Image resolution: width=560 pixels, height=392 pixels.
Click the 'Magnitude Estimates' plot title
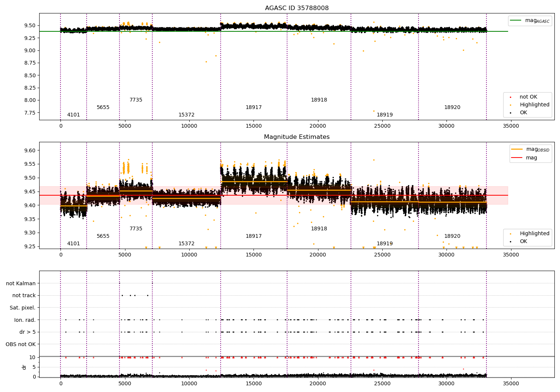pyautogui.click(x=297, y=137)
